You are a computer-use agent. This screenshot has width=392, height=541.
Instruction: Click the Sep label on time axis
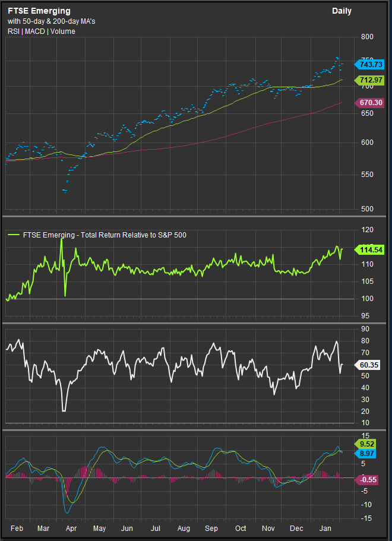point(212,528)
